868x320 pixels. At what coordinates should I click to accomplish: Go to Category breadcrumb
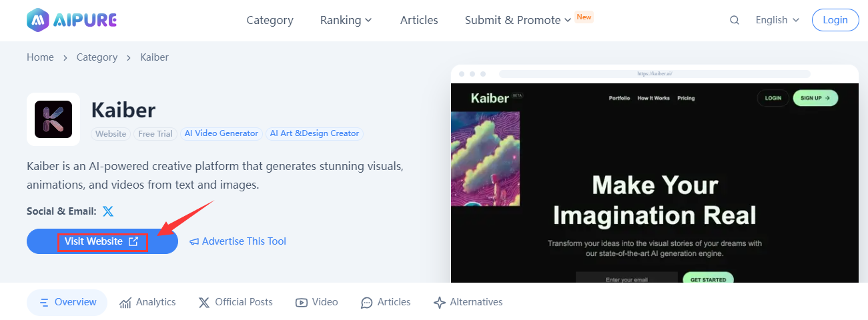[97, 57]
